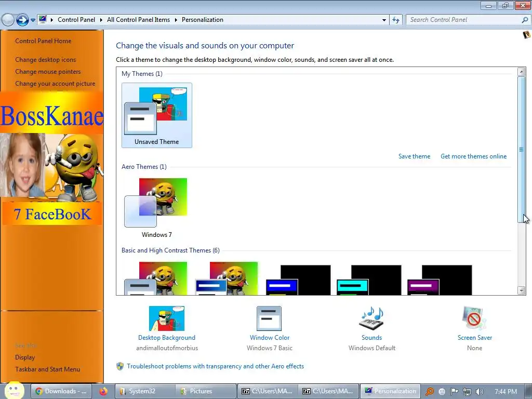
Task: Click the Control Panel icon in address bar
Action: [x=43, y=19]
